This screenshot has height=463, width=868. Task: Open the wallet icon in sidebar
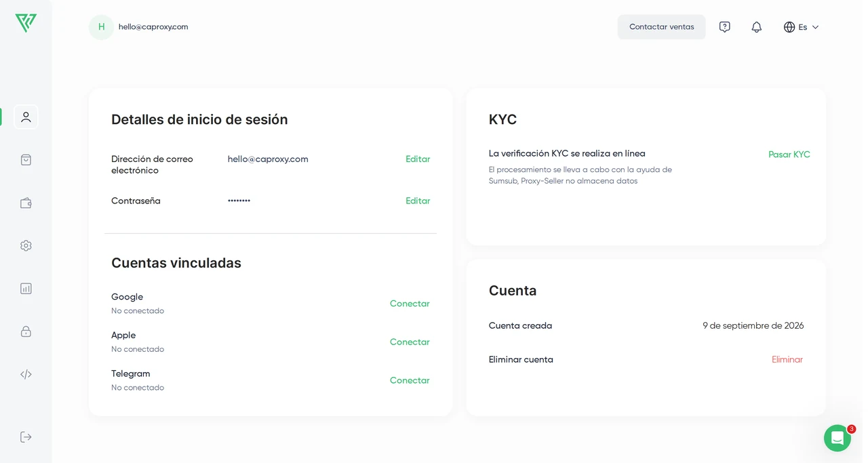point(26,203)
